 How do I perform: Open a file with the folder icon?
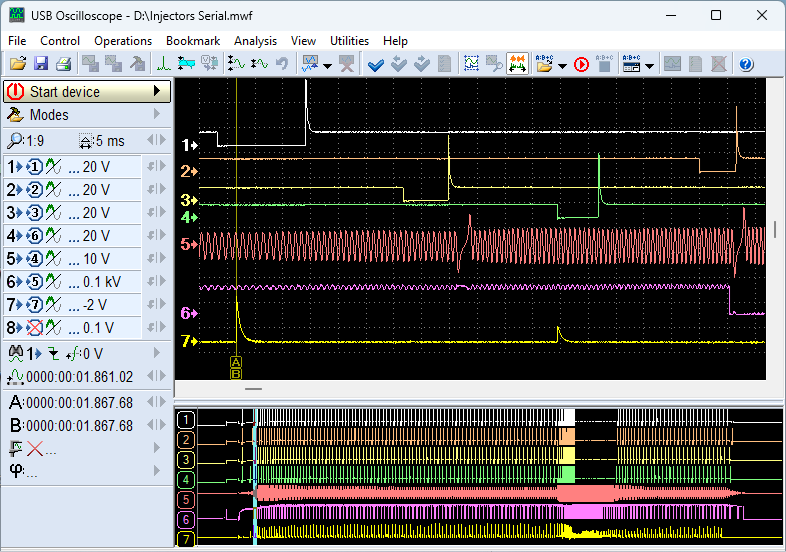18,64
